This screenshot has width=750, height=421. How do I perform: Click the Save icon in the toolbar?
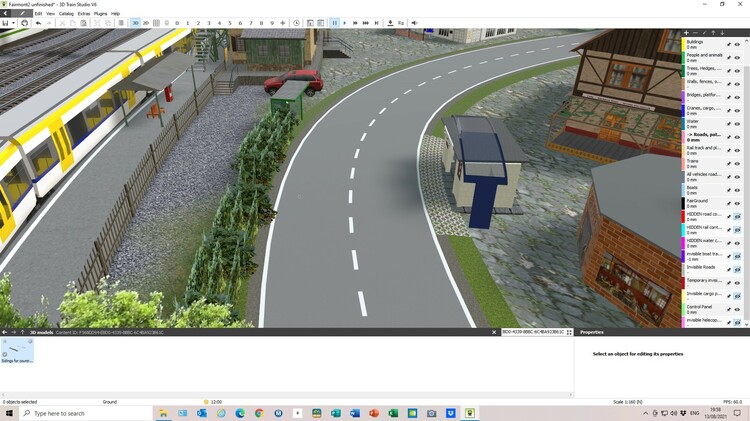coord(5,23)
